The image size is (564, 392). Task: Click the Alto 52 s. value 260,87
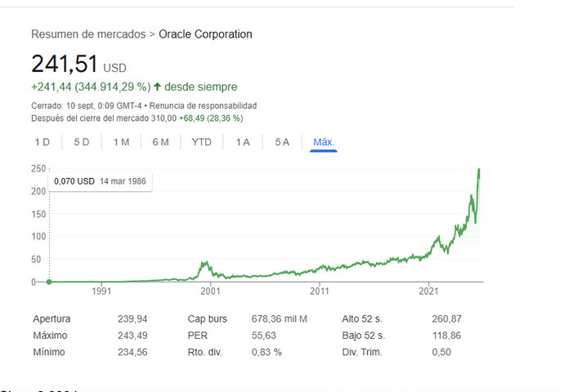pyautogui.click(x=446, y=319)
